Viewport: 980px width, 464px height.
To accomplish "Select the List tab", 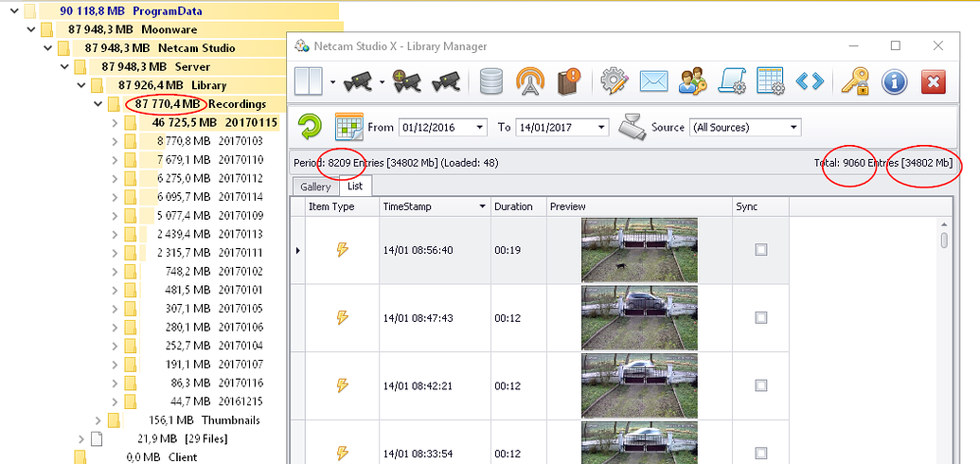I will (x=355, y=187).
